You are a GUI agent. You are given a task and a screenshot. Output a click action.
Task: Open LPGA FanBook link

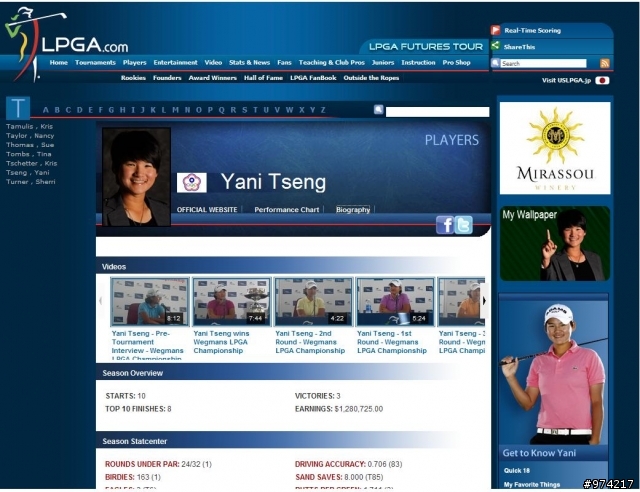click(313, 78)
